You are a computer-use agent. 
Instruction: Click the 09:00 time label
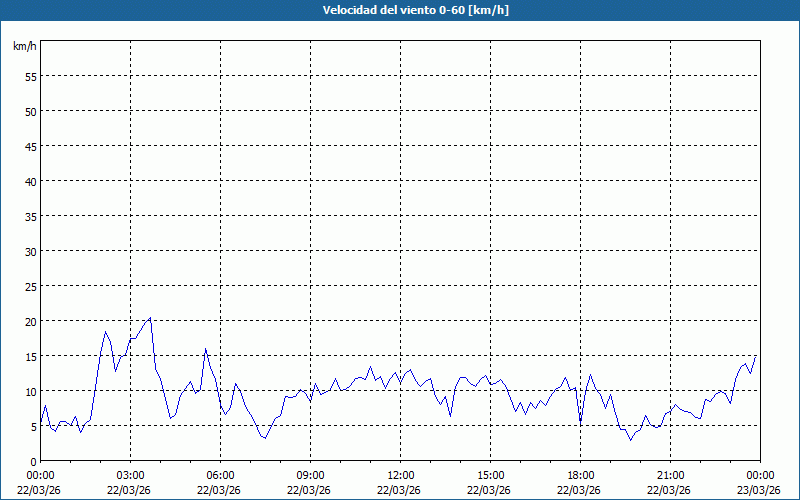[x=310, y=475]
